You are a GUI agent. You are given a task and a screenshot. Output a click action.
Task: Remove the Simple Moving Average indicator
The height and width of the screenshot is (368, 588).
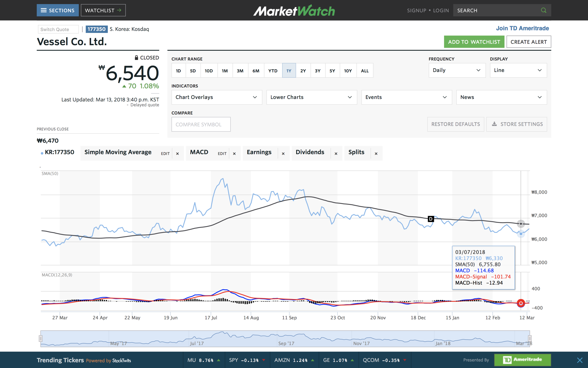pyautogui.click(x=178, y=154)
